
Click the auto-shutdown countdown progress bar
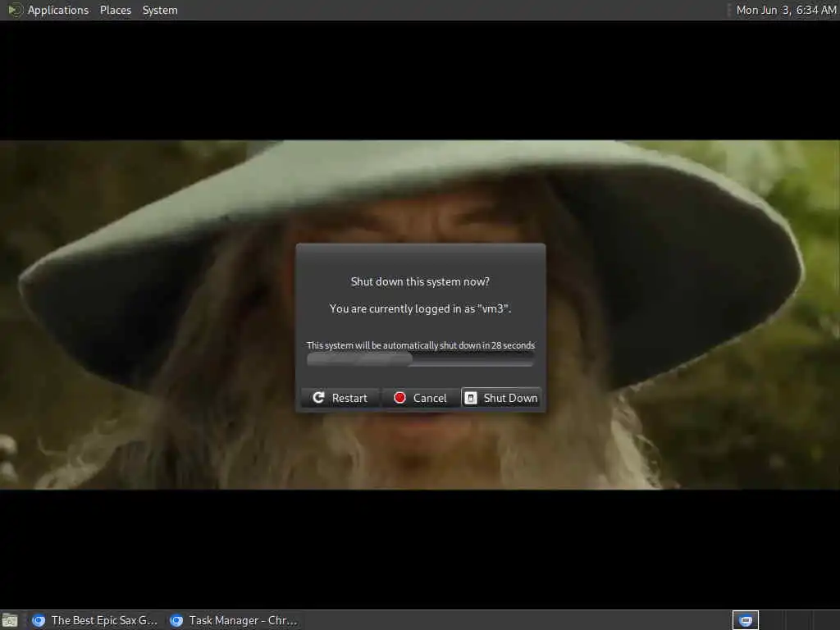pos(420,359)
